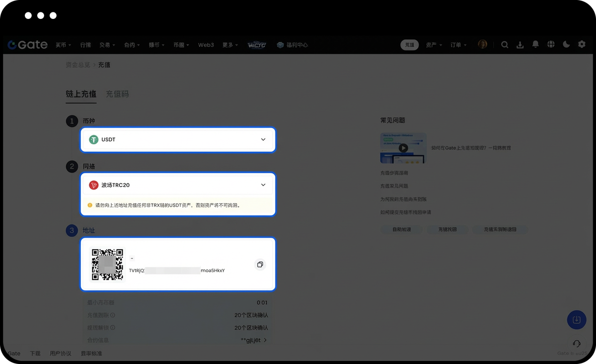This screenshot has width=596, height=364.
Task: Click the 用户协议 footer link
Action: click(61, 354)
